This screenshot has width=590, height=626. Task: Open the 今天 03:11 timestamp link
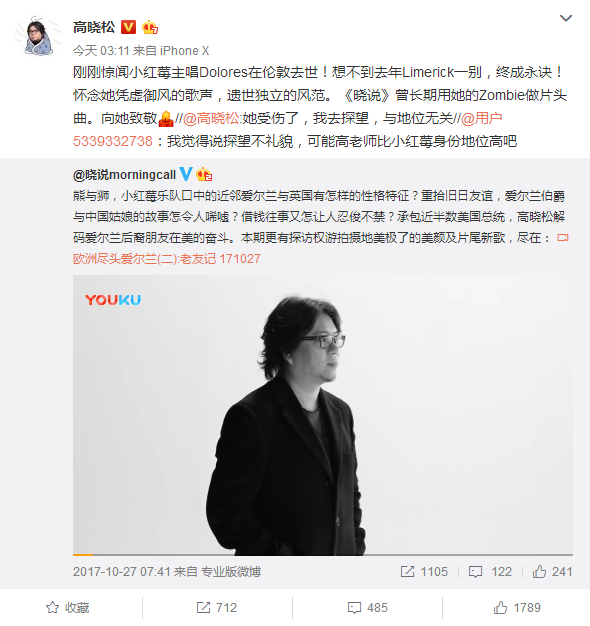(101, 51)
